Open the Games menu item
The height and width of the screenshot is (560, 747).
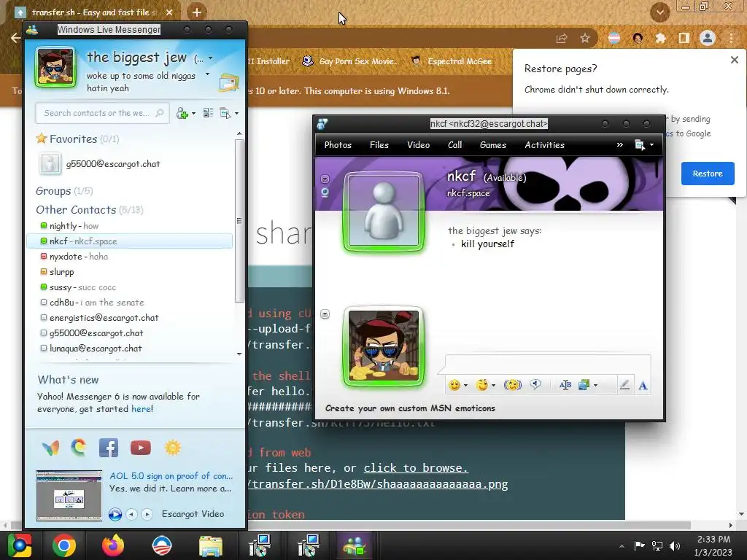tap(493, 145)
